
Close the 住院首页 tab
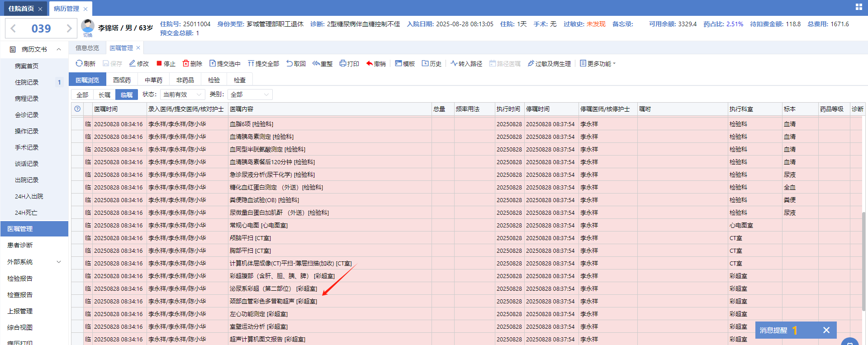click(x=40, y=9)
